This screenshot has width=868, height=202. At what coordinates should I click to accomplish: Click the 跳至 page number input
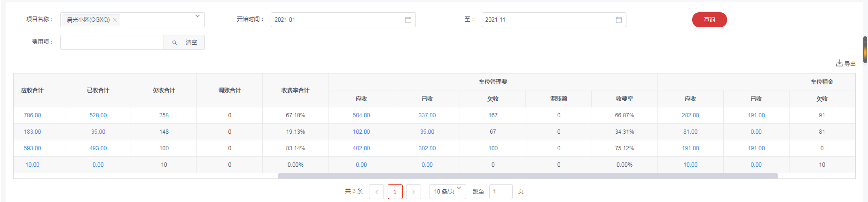500,192
